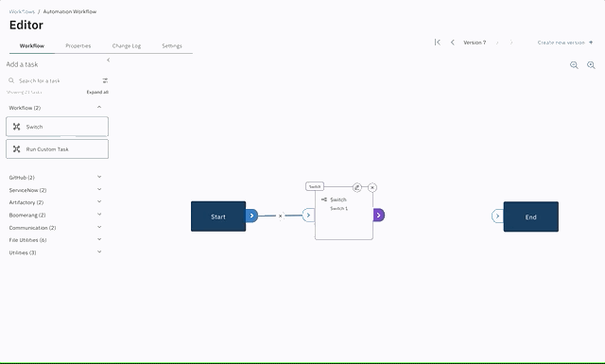Screen dimensions: 605x364
Task: Click the zoom out magnifier icon
Action: (574, 65)
